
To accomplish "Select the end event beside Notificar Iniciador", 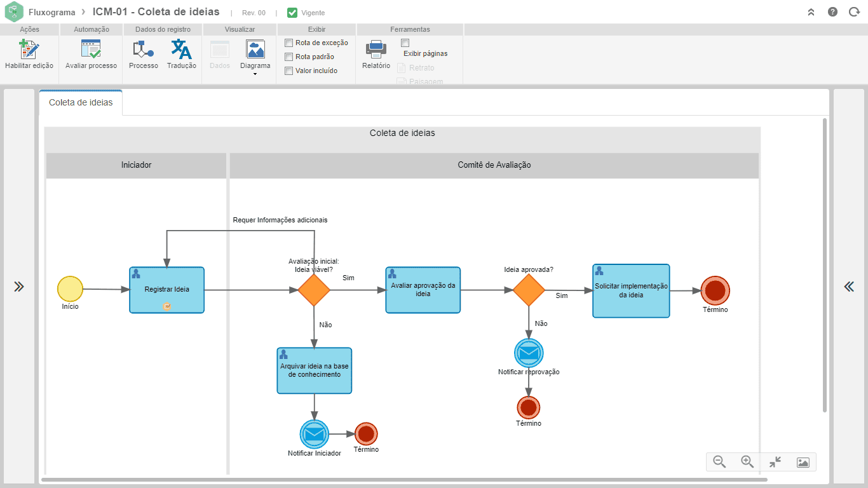I will 366,434.
